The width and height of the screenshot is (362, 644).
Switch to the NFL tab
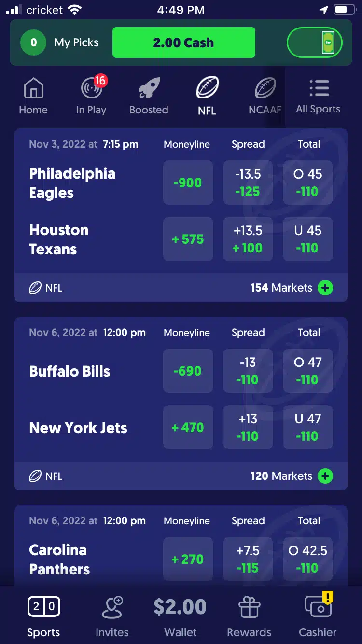207,96
